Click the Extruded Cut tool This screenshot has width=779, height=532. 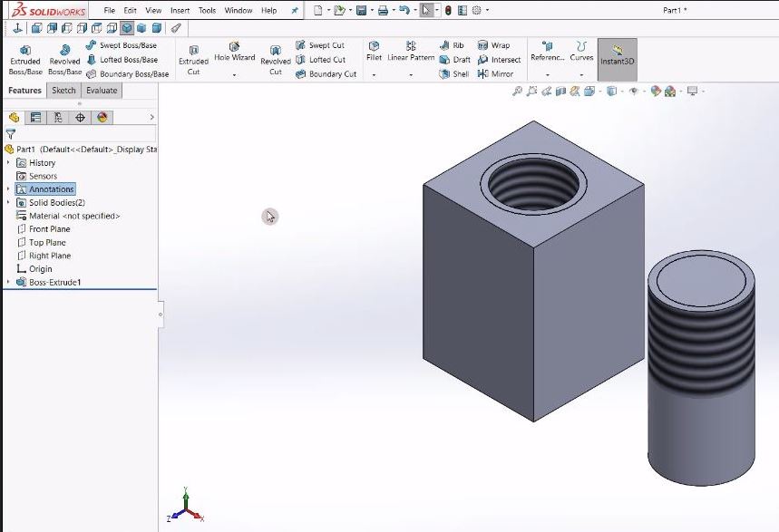(x=193, y=60)
